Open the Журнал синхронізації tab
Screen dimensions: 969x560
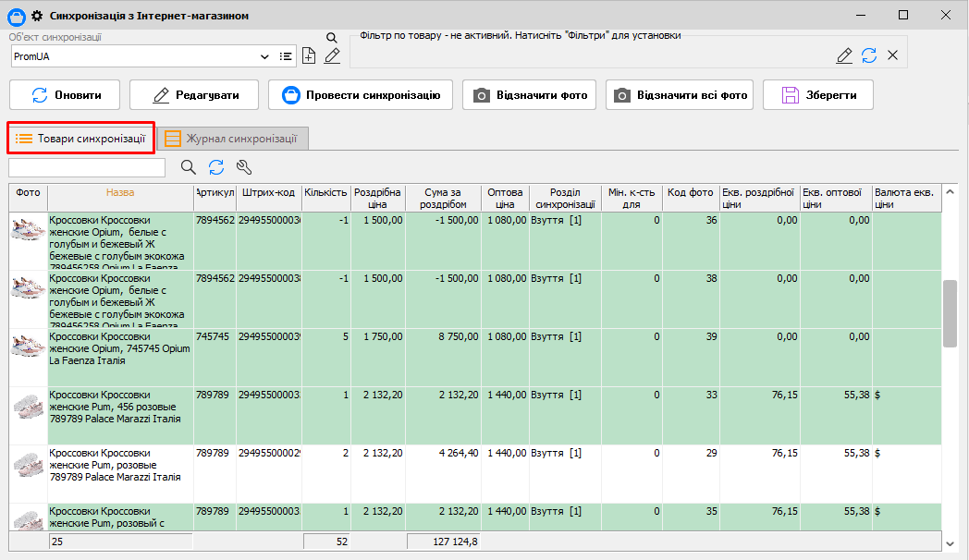[231, 139]
